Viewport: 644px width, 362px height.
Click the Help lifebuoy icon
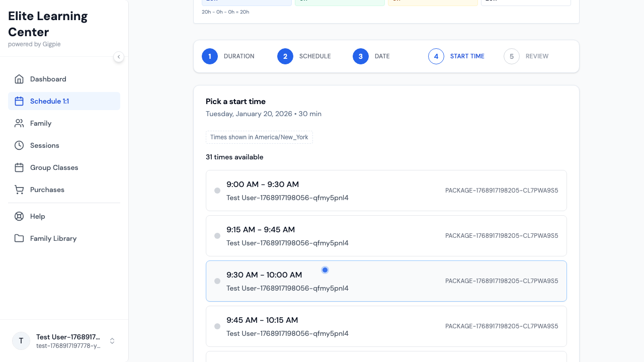(x=19, y=216)
